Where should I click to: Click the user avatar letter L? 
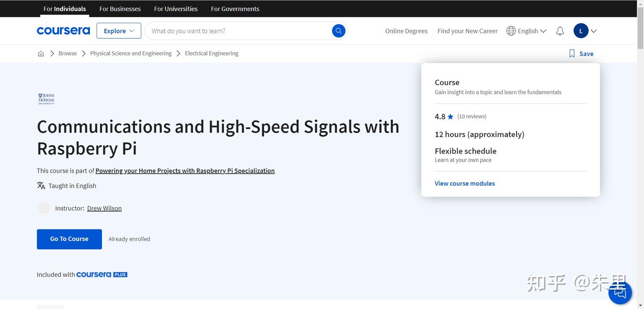pos(581,31)
